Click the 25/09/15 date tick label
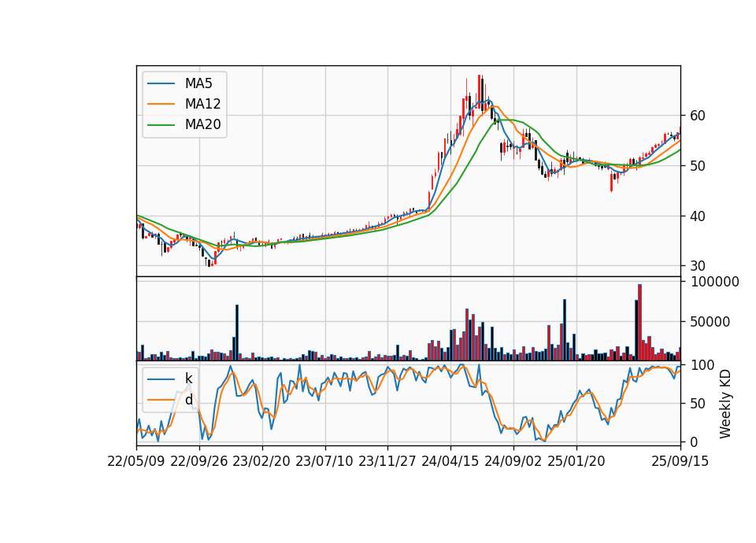The height and width of the screenshot is (543, 756). (680, 461)
